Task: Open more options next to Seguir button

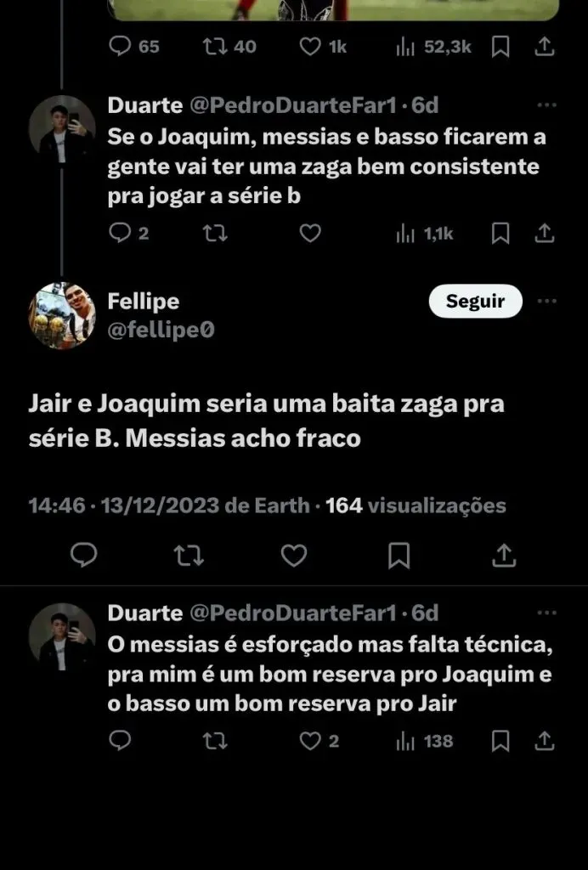Action: pyautogui.click(x=547, y=301)
